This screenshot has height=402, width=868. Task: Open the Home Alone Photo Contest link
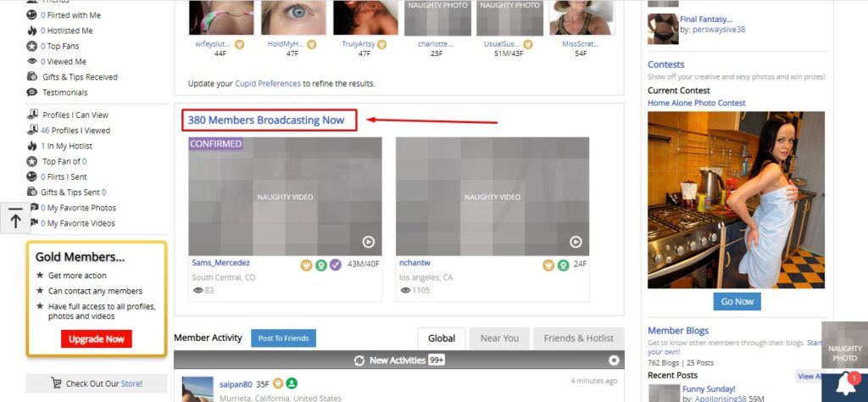coord(696,103)
